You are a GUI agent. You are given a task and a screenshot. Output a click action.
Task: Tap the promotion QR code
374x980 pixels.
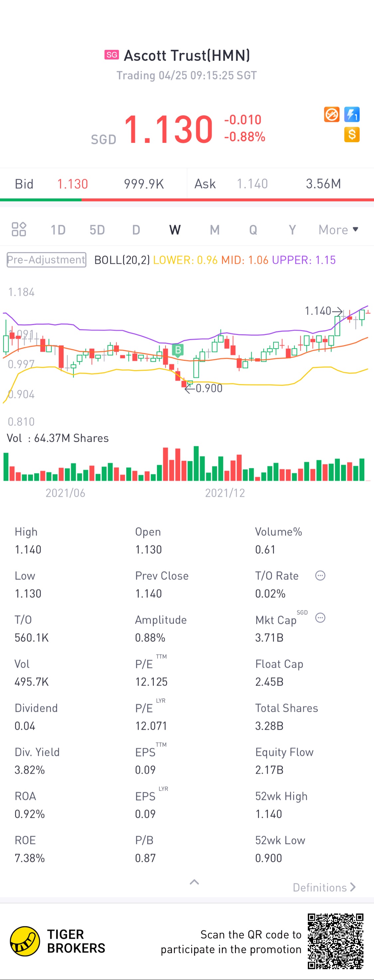point(335,941)
